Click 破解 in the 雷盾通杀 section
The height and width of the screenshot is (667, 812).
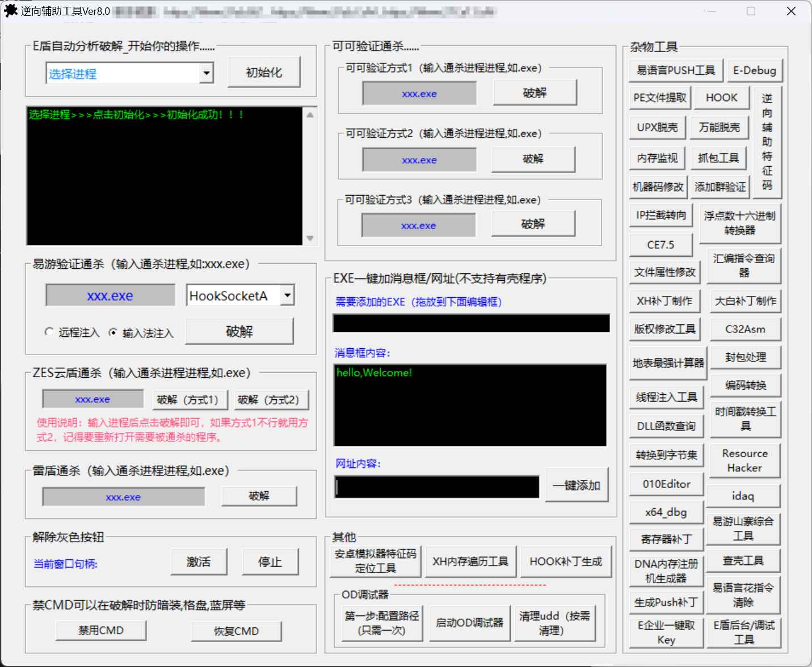click(259, 496)
